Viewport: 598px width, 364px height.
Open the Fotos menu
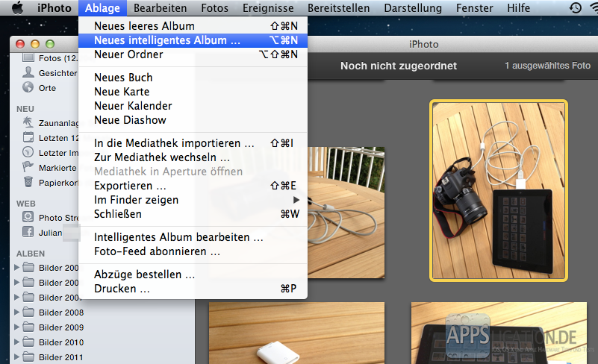(x=215, y=8)
